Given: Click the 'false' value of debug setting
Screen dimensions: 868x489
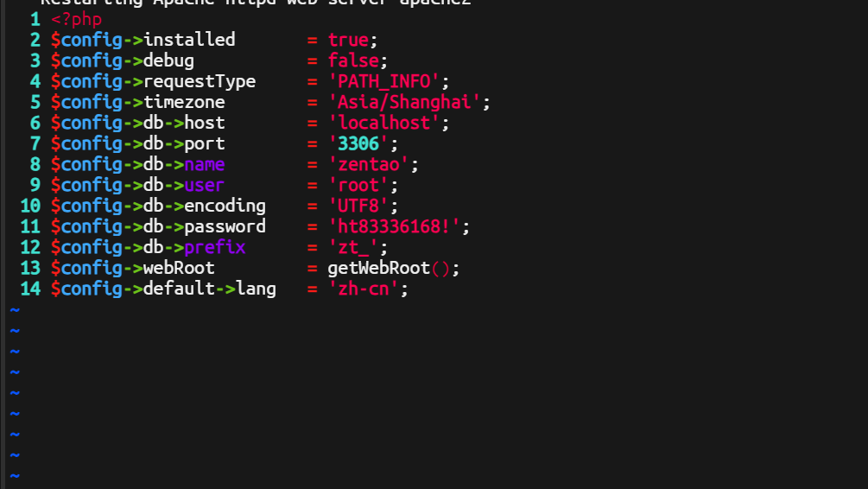Looking at the screenshot, I should (353, 60).
